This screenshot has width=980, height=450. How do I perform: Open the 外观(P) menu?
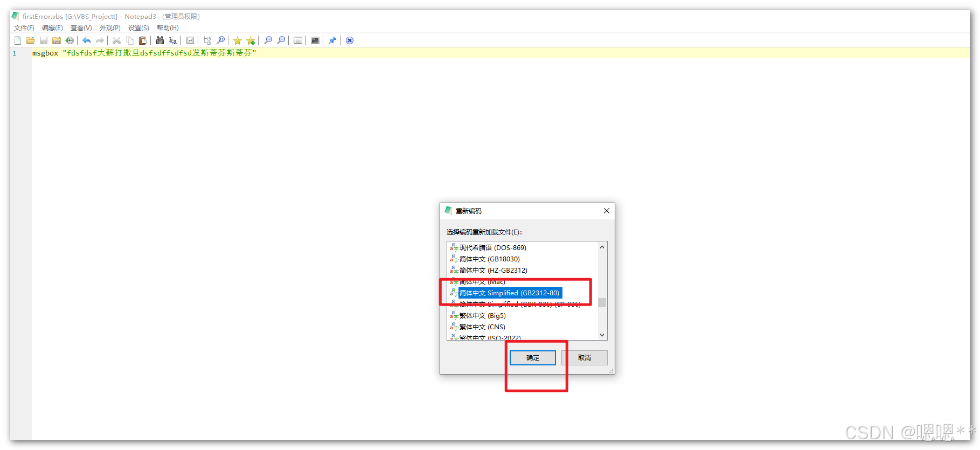point(110,28)
